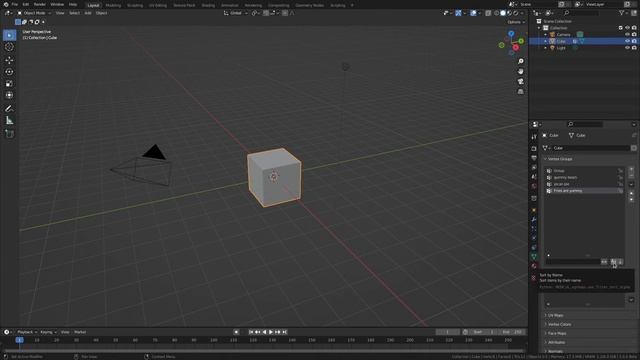This screenshot has width=640, height=360.
Task: Toggle Collection viewport visibility eye
Action: 627,28
